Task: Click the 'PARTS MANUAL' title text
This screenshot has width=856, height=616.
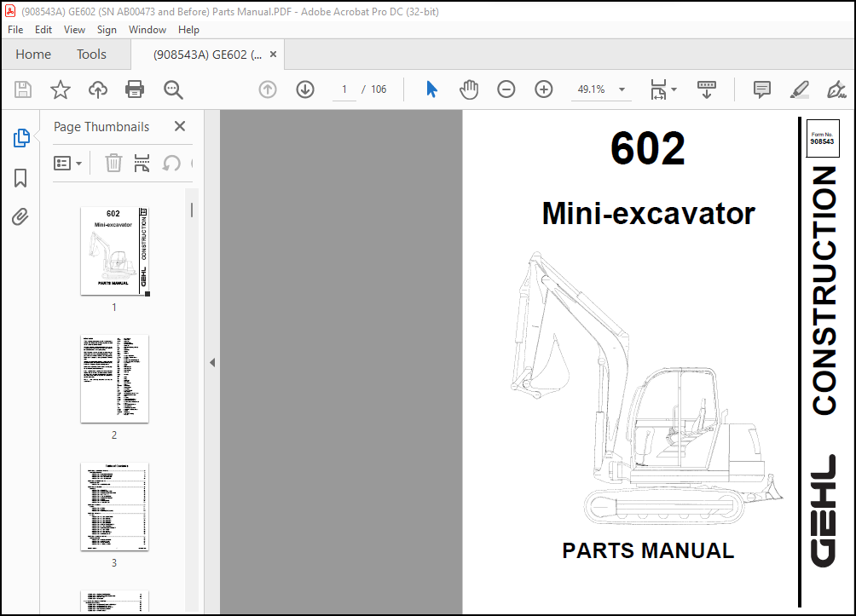Action: (x=648, y=550)
